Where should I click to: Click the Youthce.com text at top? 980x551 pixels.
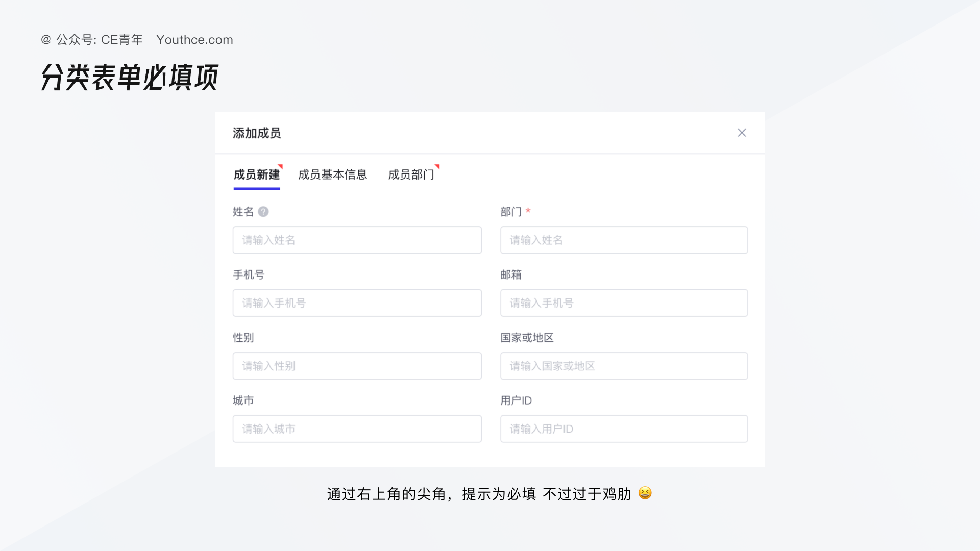[x=194, y=40]
